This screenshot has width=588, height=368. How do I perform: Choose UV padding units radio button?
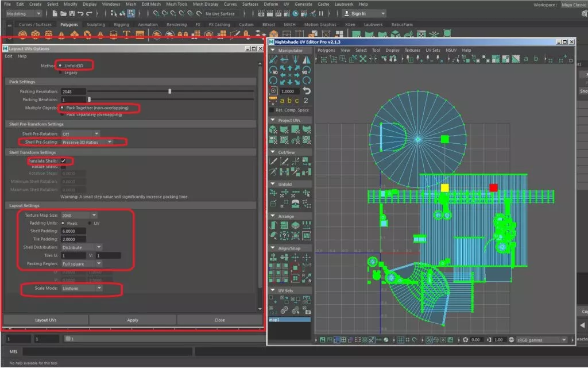pos(89,223)
